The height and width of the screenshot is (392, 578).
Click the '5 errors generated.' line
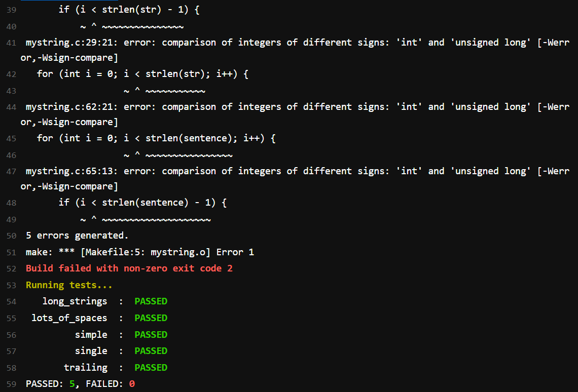77,236
